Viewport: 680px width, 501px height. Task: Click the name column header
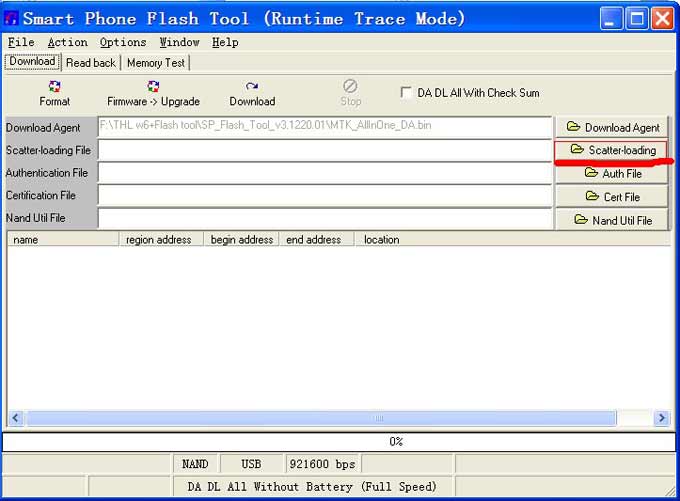pyautogui.click(x=63, y=239)
